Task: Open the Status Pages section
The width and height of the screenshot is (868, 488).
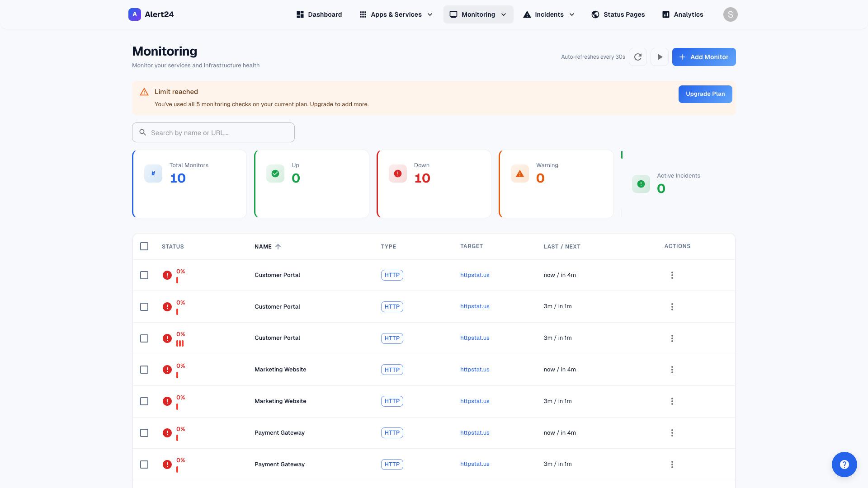Action: (618, 14)
